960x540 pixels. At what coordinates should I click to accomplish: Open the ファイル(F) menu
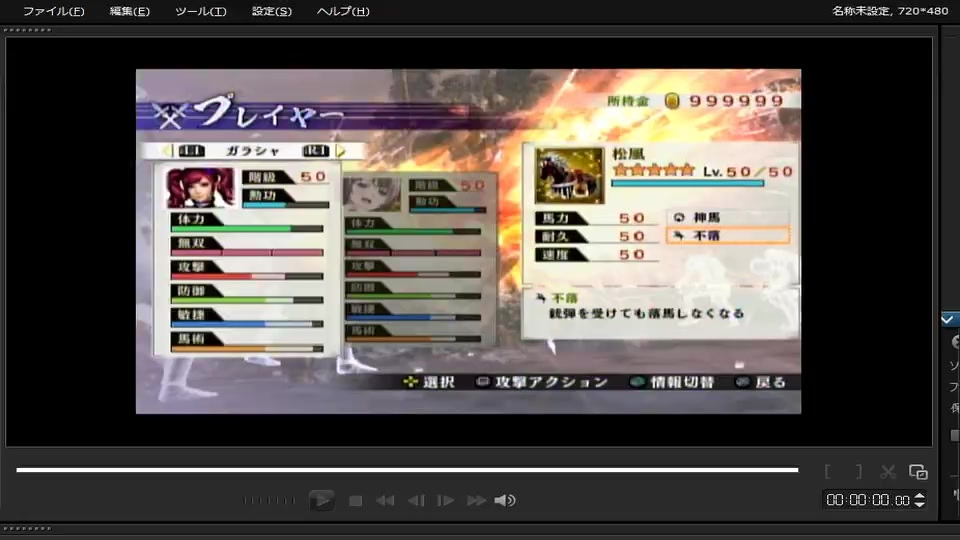[53, 11]
